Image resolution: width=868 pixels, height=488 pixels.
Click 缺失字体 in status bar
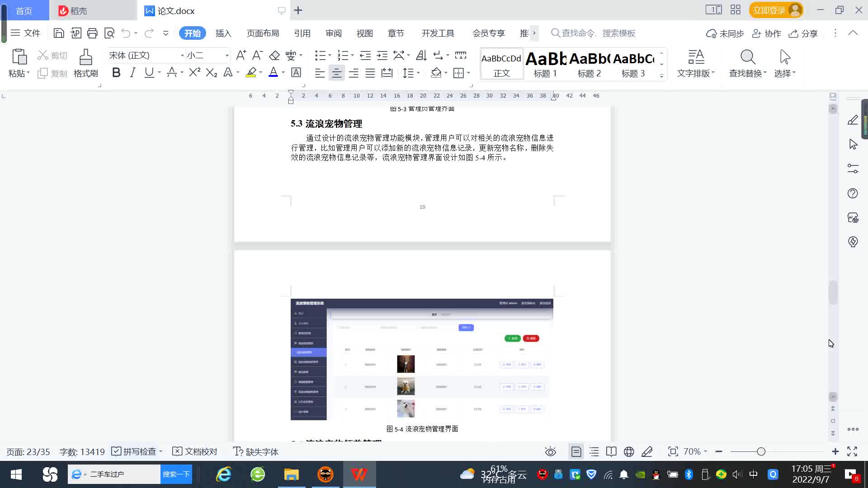click(x=255, y=451)
